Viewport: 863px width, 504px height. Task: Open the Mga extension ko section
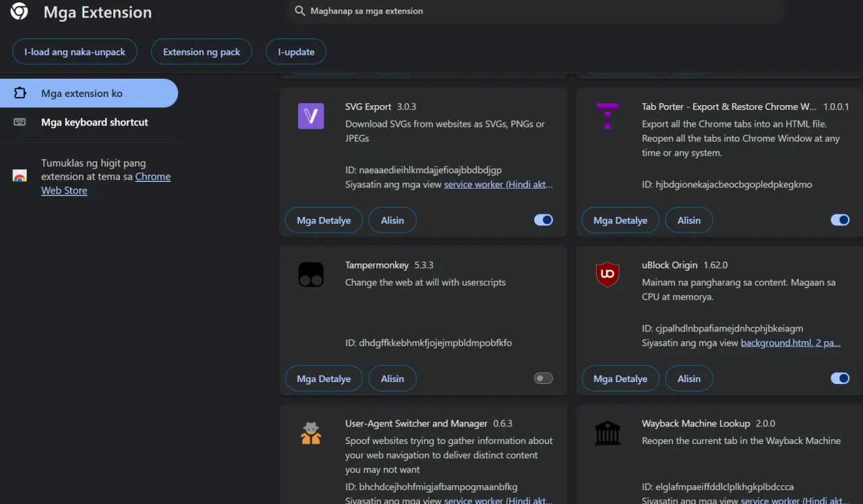pyautogui.click(x=89, y=93)
